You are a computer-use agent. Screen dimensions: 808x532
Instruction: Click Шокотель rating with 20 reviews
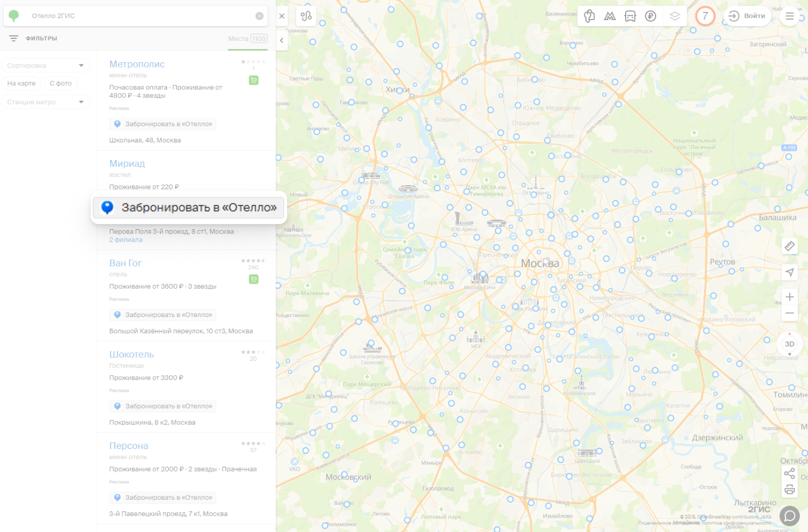253,355
